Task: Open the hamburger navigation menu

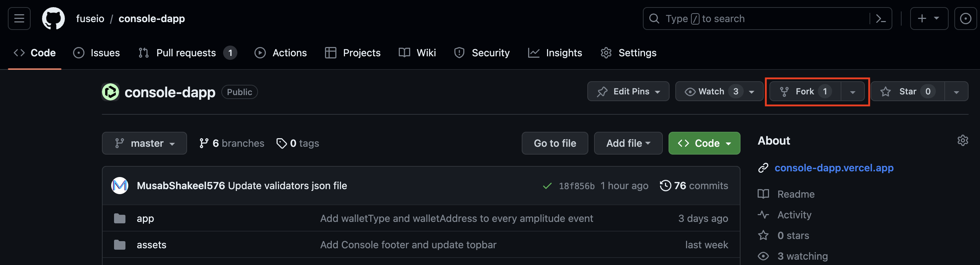Action: (19, 18)
